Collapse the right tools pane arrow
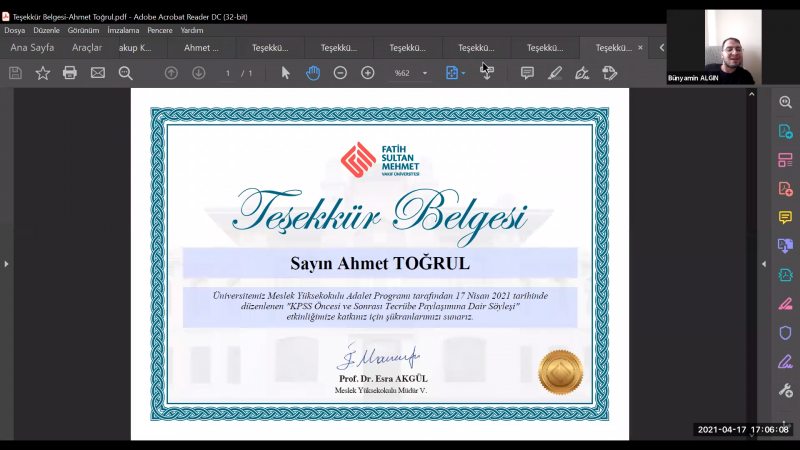The image size is (800, 450). coord(764,264)
